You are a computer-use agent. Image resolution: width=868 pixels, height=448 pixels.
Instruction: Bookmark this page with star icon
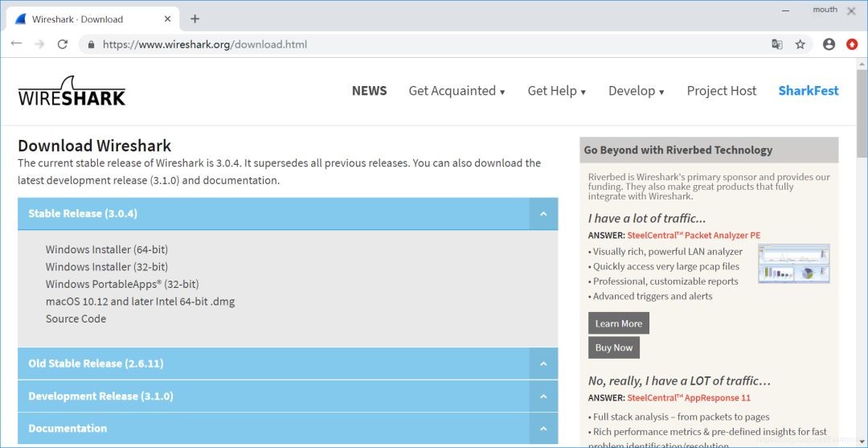(800, 44)
